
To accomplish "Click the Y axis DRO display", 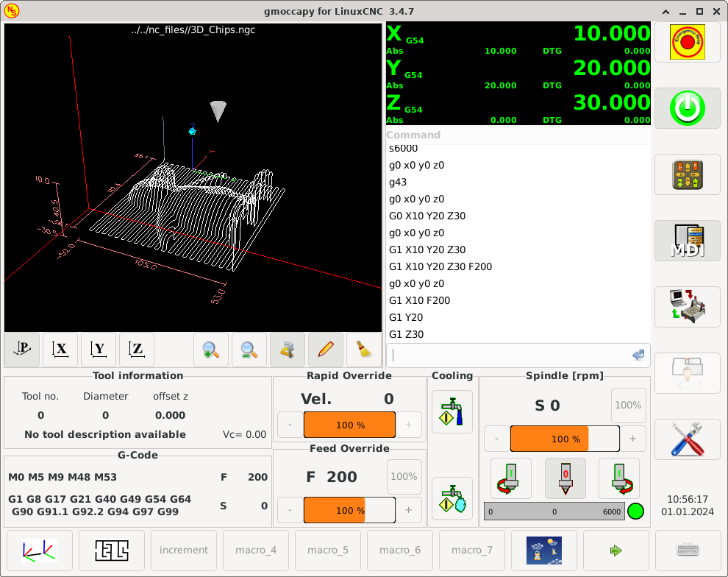I will tap(518, 74).
